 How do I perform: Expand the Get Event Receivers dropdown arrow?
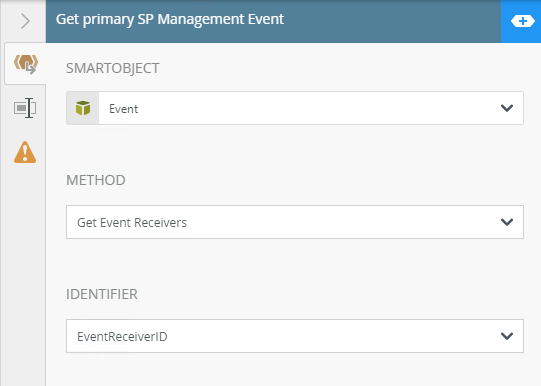click(x=507, y=222)
